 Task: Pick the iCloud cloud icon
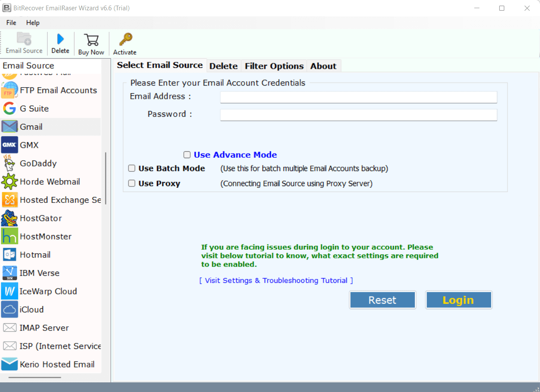pyautogui.click(x=9, y=309)
